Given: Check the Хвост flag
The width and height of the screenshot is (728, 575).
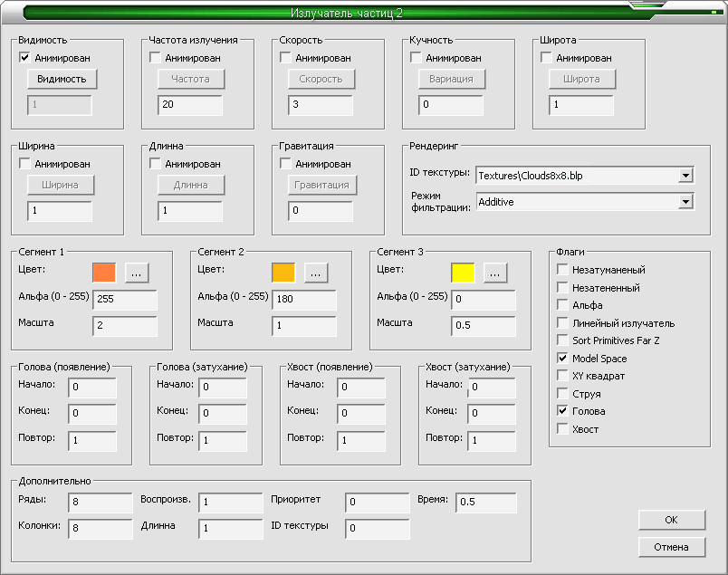Looking at the screenshot, I should 562,428.
